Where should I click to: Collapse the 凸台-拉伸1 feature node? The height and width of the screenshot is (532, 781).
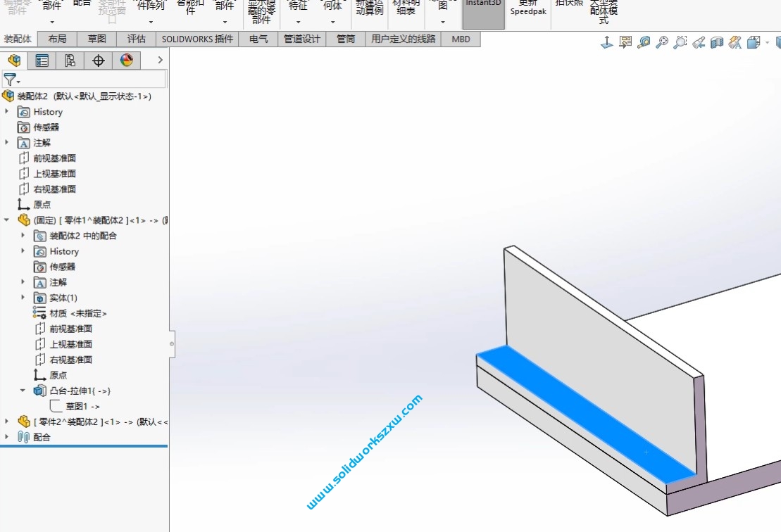(x=23, y=391)
